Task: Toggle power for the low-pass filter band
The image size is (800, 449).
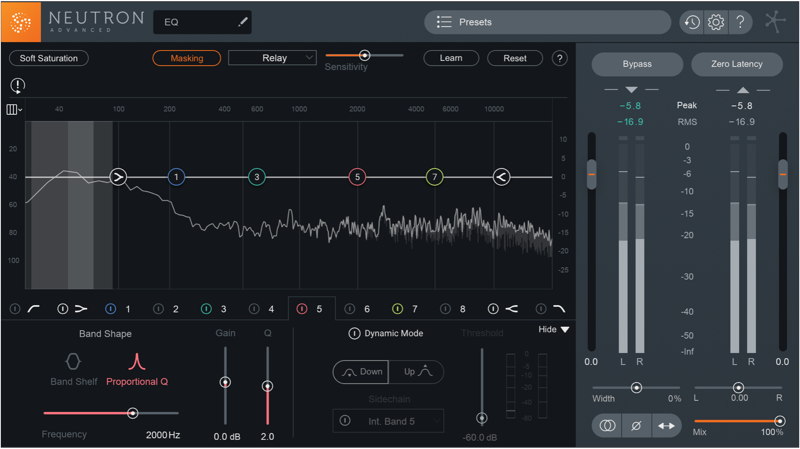Action: click(x=541, y=309)
